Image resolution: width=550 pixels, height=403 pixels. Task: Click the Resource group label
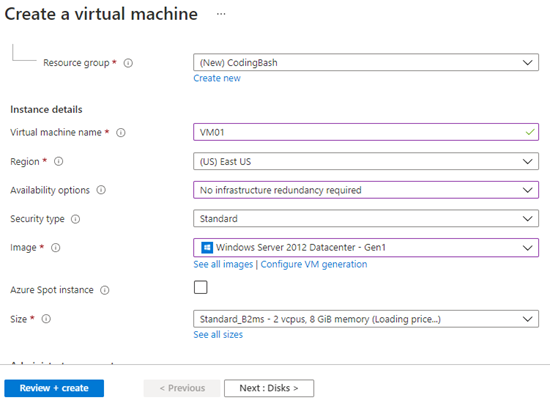pyautogui.click(x=76, y=63)
